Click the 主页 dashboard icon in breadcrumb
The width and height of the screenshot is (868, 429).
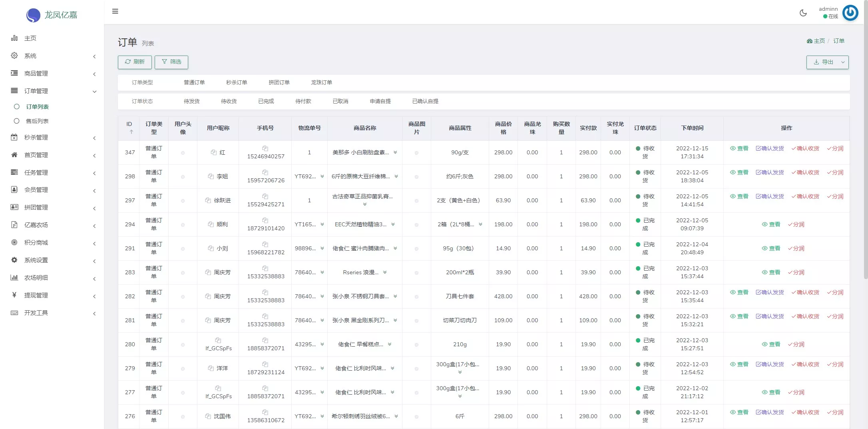[x=809, y=41]
